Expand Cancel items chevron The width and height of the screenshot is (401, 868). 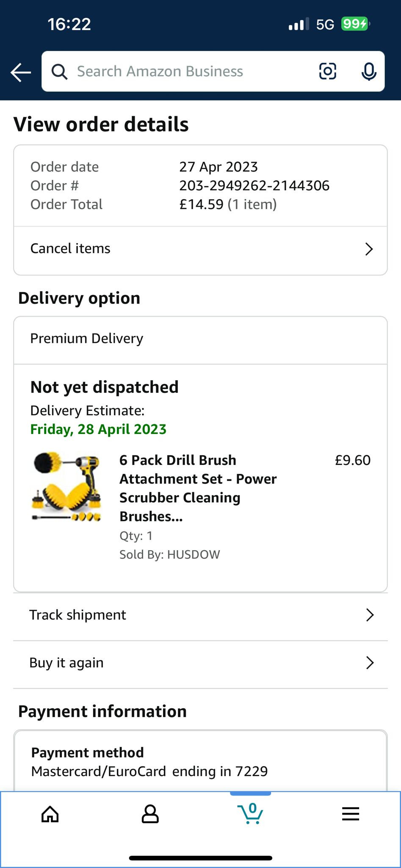(369, 249)
